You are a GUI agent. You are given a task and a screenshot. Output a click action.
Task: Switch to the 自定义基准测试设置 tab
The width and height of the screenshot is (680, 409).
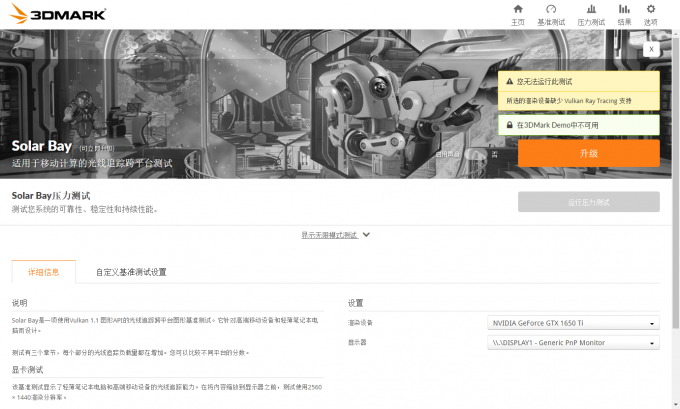click(x=131, y=272)
